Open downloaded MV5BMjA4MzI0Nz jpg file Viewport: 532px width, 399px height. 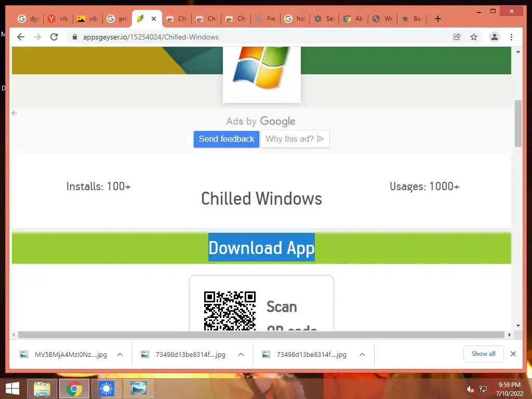[64, 354]
